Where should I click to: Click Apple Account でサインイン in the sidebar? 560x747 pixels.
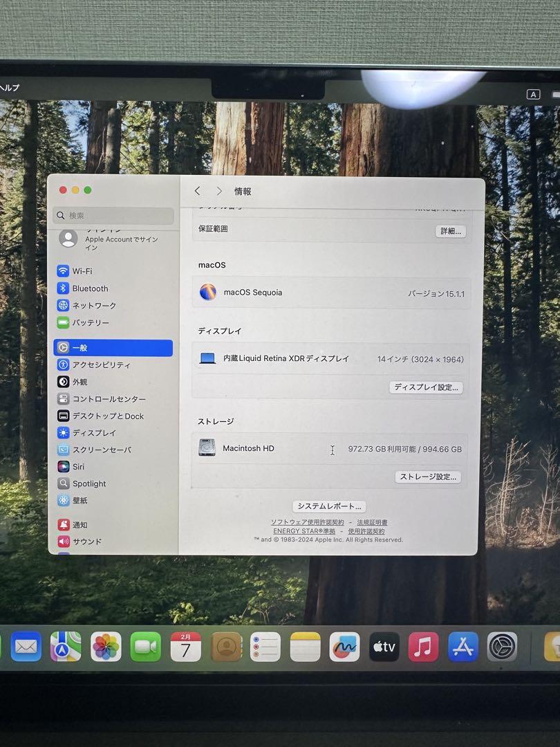coord(113,239)
